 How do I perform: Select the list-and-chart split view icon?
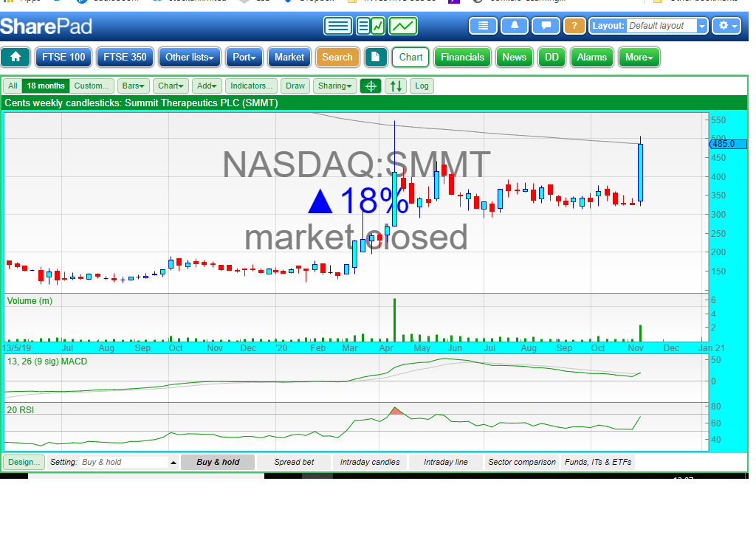(x=371, y=26)
